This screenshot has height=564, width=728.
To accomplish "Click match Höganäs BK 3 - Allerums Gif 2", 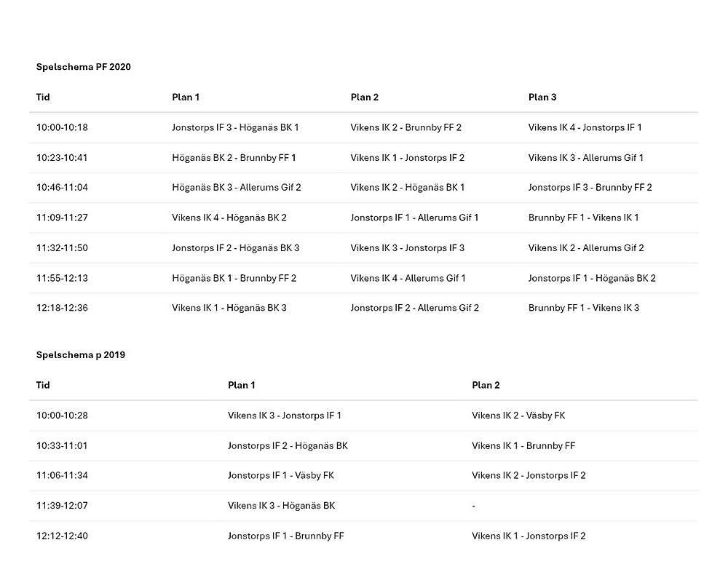I will [x=236, y=188].
